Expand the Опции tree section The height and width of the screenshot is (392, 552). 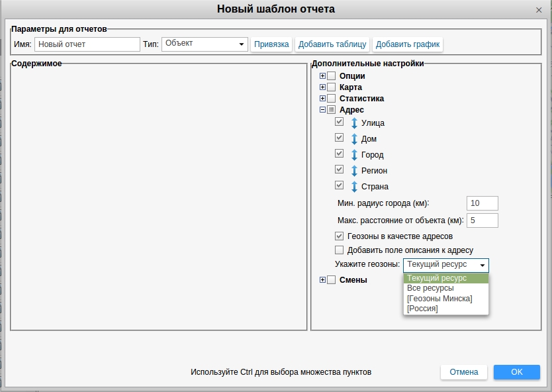323,76
